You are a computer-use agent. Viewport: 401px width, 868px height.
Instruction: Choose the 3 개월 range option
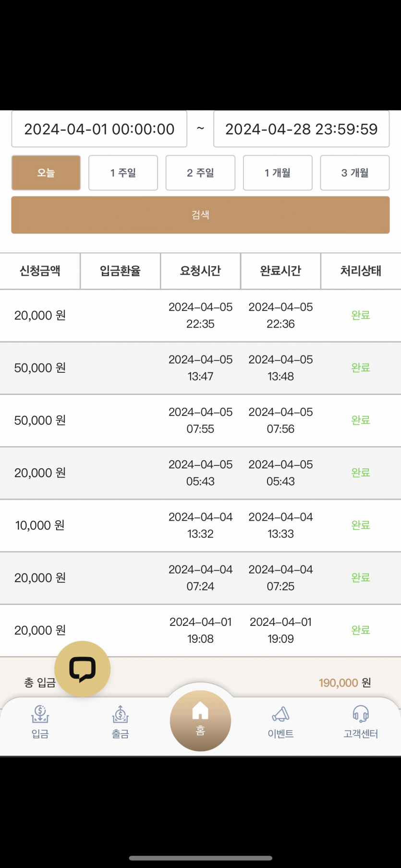(355, 173)
